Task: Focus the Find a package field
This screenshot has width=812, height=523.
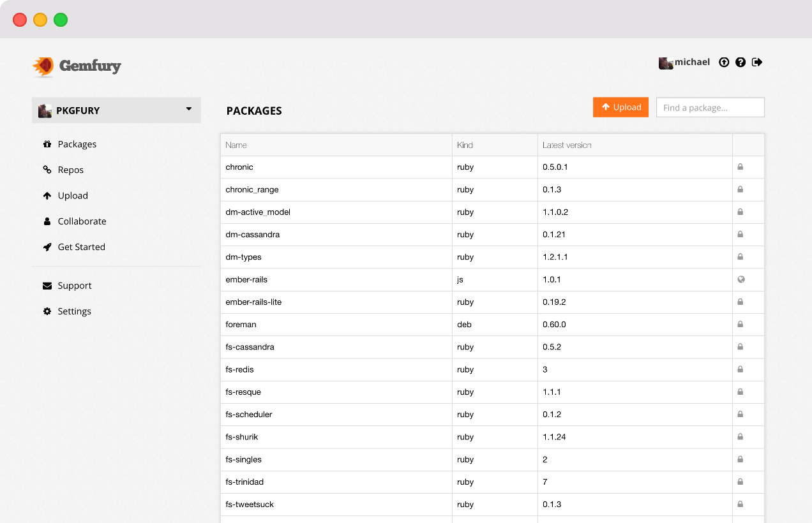Action: point(710,107)
